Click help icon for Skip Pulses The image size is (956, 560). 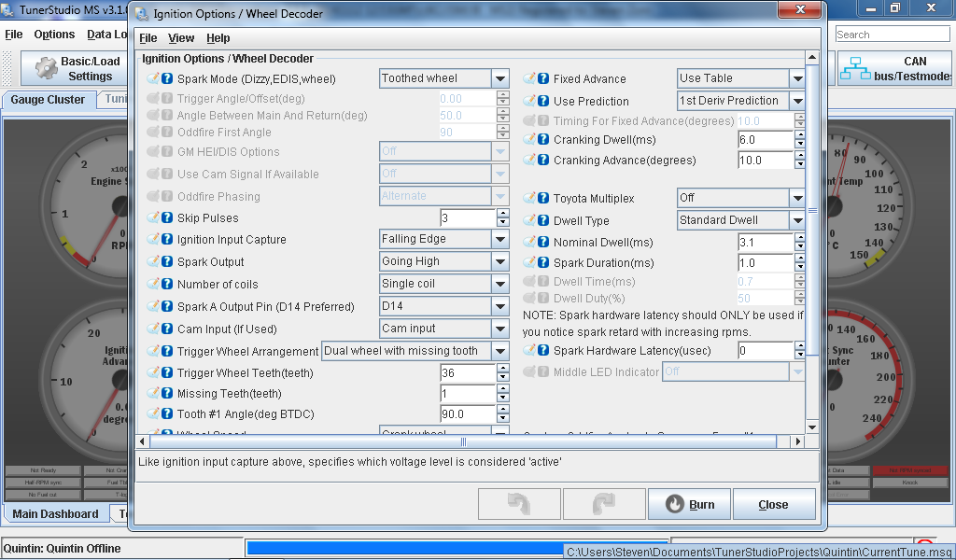pos(167,217)
